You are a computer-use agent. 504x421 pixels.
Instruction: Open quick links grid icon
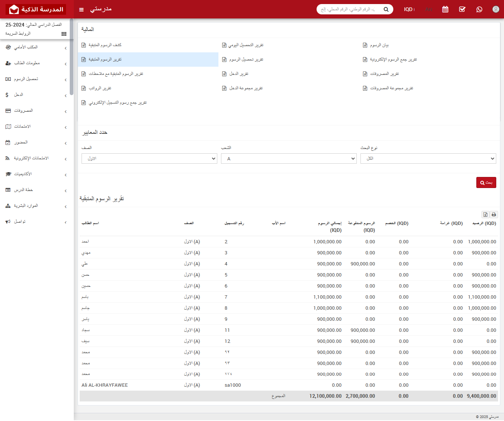coord(64,34)
